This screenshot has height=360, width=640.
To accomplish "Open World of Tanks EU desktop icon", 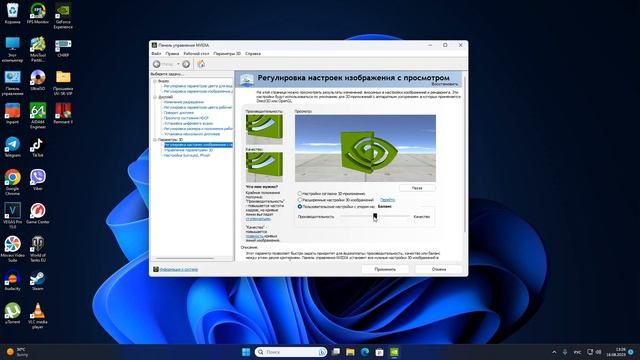I will pos(38,249).
